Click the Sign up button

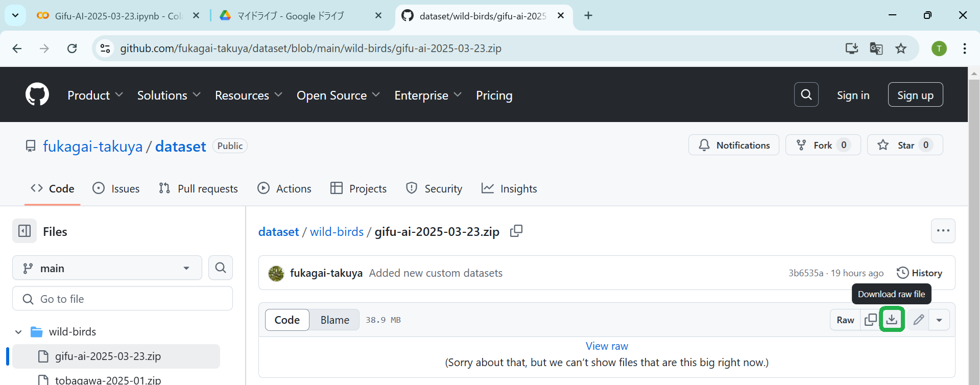coord(915,94)
